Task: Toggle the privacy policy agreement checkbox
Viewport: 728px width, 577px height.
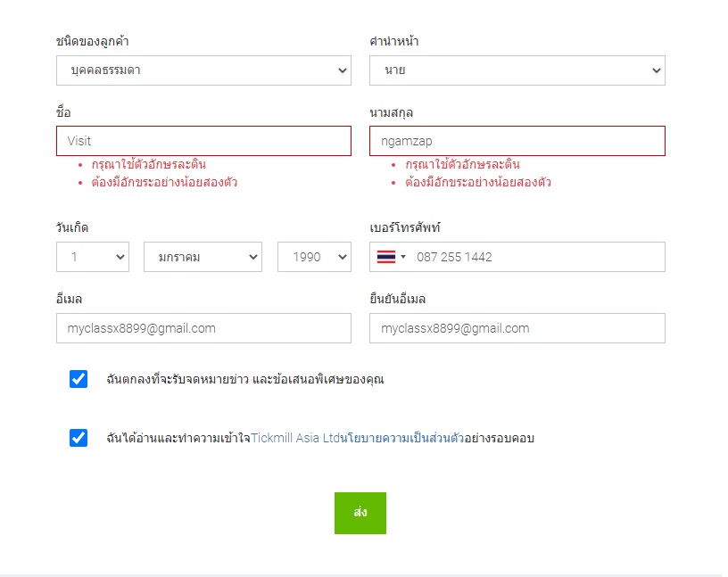Action: (x=79, y=438)
